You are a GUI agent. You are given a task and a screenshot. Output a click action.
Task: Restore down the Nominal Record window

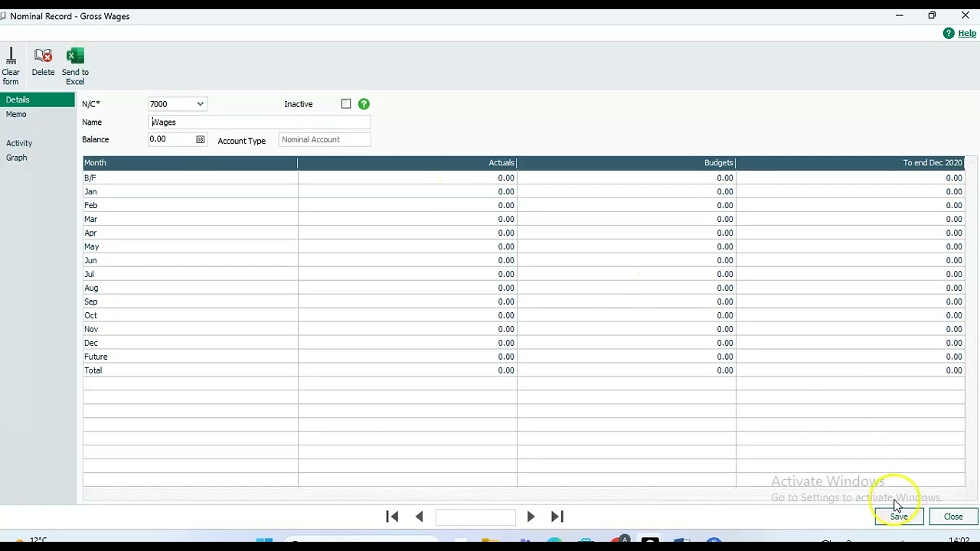(x=932, y=15)
